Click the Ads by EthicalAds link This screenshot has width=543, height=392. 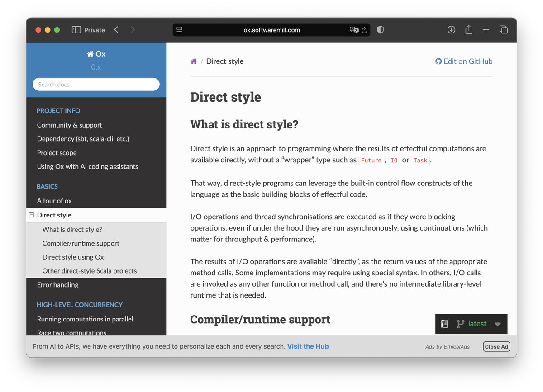pos(448,347)
